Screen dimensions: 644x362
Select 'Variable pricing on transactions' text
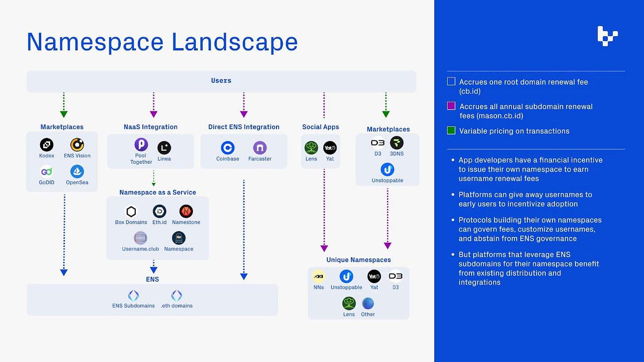pyautogui.click(x=514, y=131)
